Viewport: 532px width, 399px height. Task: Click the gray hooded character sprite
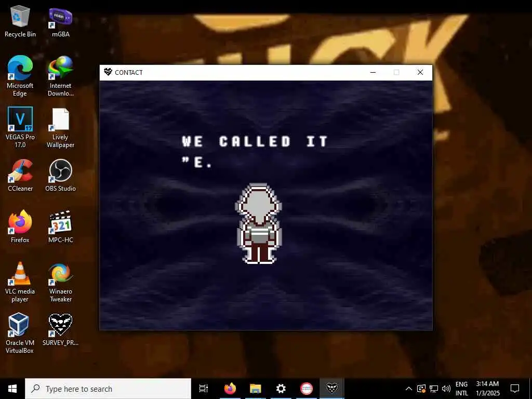click(259, 223)
